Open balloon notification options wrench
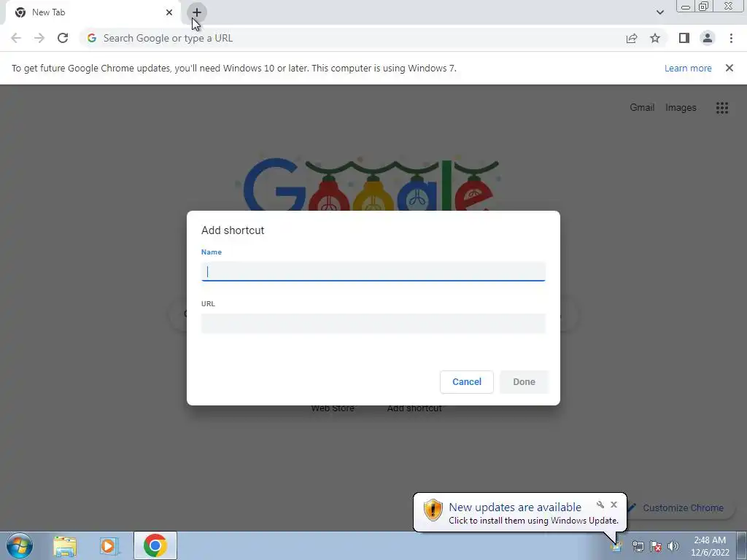Screen dimensions: 747x560 (x=600, y=505)
